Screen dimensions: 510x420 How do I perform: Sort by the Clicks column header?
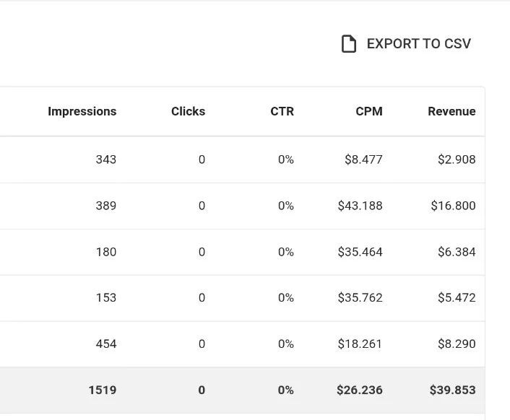[189, 111]
